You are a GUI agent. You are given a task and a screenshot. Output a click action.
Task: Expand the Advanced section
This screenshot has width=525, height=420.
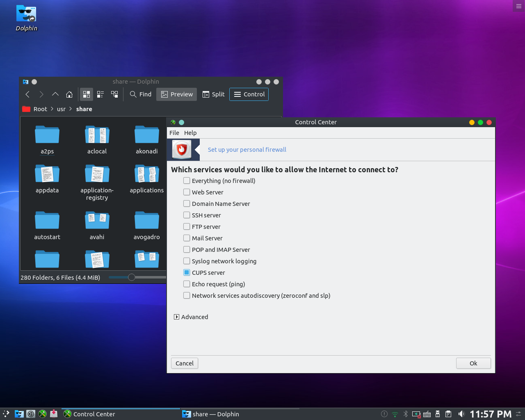point(176,317)
